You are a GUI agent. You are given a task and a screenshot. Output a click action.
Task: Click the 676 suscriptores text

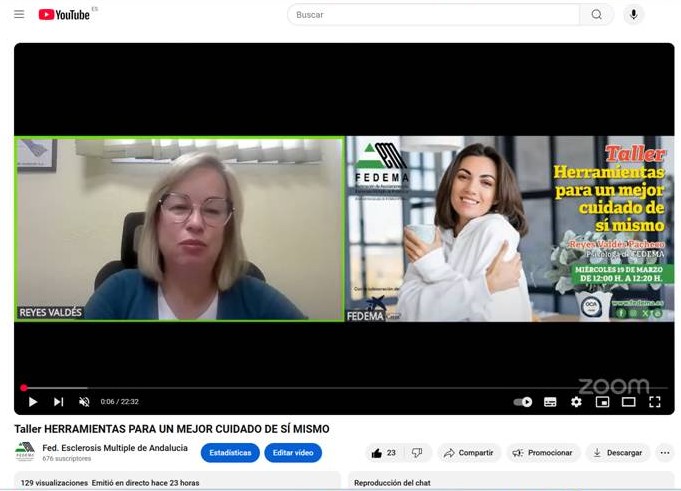[66, 458]
